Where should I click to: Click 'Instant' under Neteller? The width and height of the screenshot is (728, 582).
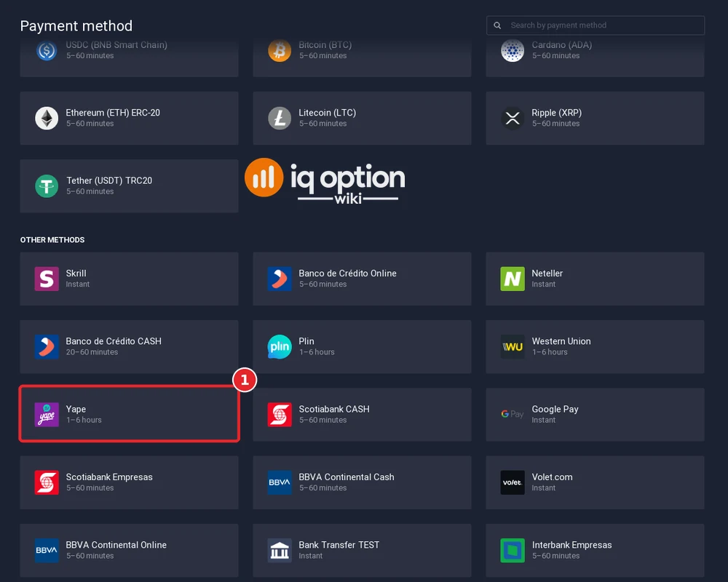point(543,284)
